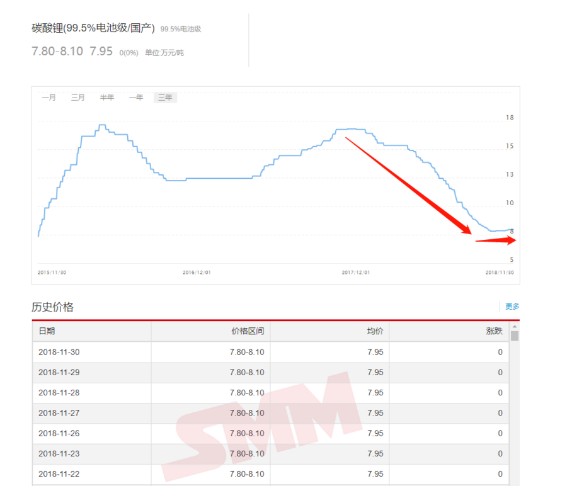Select the 2018-11-30 price row
Screen dimensions: 565x499
[271, 352]
